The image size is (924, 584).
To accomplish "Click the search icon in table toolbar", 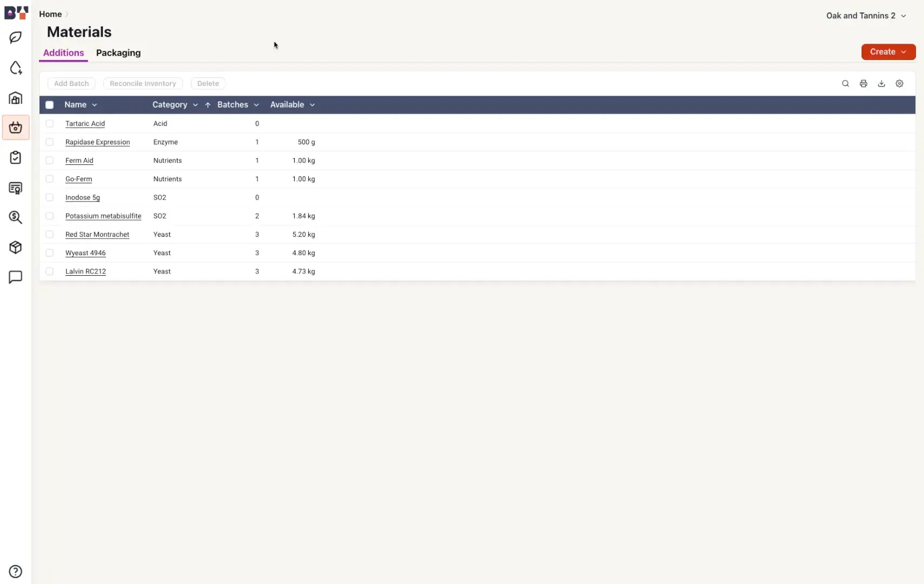I will (846, 83).
